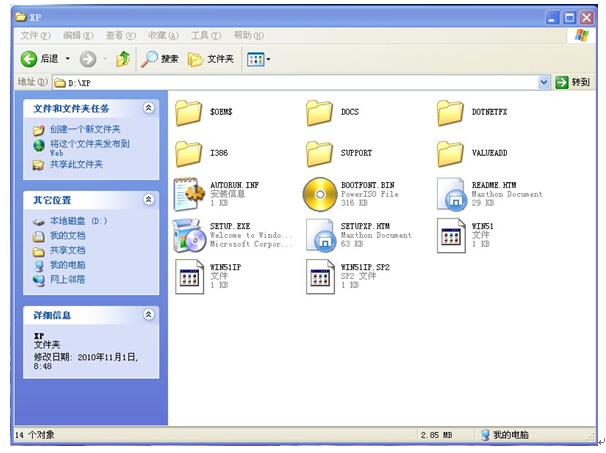Expand the address bar dropdown
This screenshot has width=606, height=453.
pos(544,82)
